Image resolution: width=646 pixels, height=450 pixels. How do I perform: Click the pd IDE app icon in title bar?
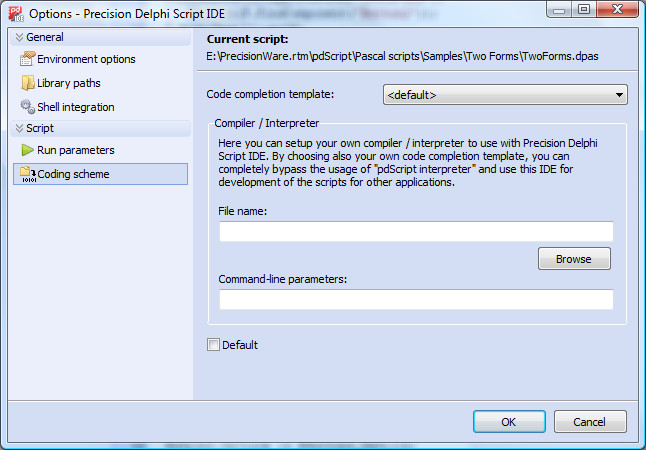coord(16,14)
